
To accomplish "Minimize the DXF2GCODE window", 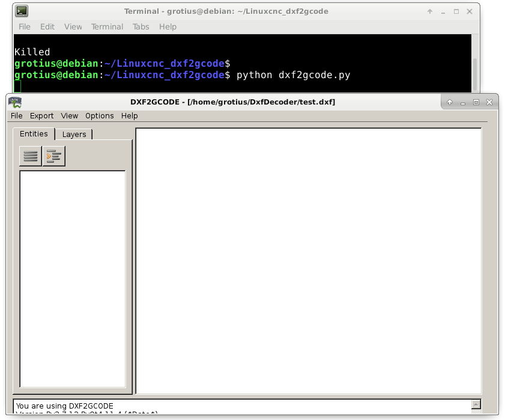I will tap(463, 103).
